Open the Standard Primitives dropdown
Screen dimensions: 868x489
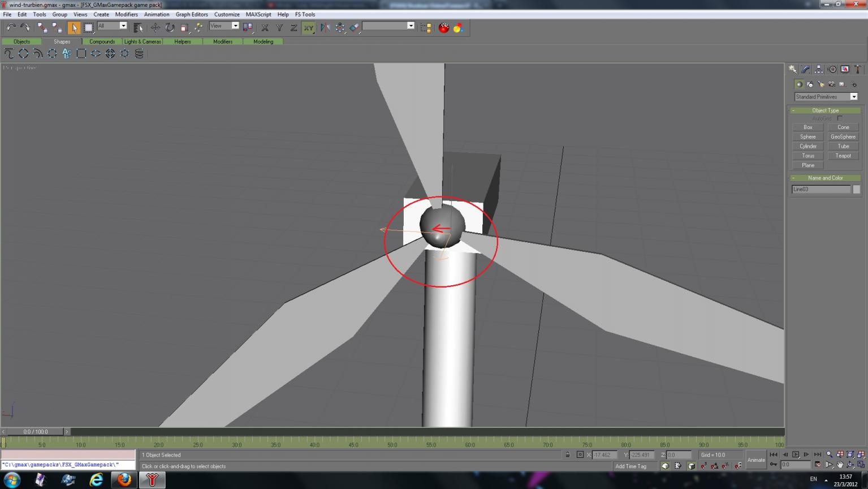coord(826,97)
